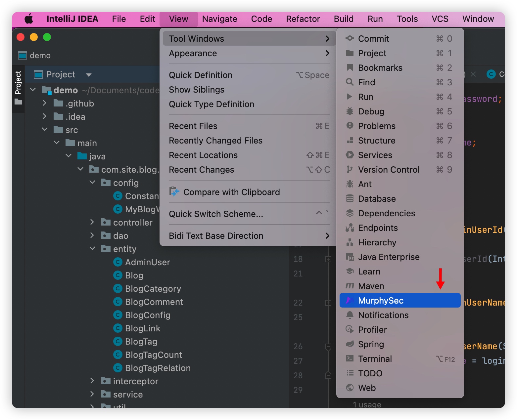Toggle fold marker at line 18
The image size is (517, 420).
click(328, 259)
